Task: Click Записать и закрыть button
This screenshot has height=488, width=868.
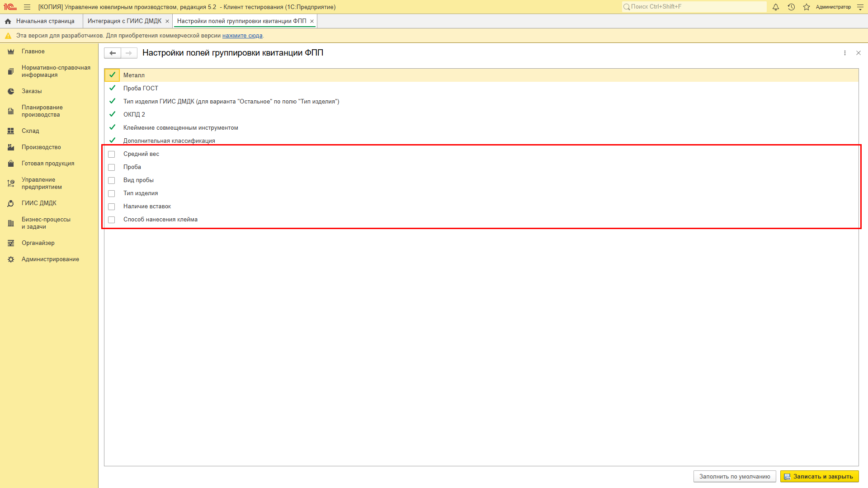Action: click(819, 476)
